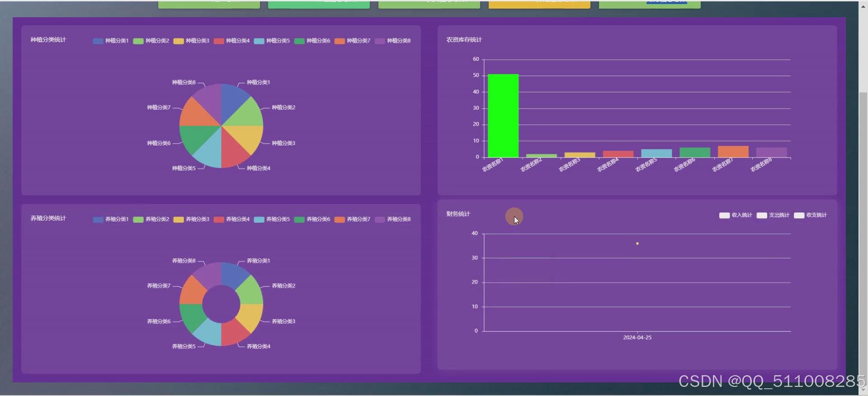
Task: Click the dark green 养殖分类6 donut segment
Action: [x=192, y=316]
